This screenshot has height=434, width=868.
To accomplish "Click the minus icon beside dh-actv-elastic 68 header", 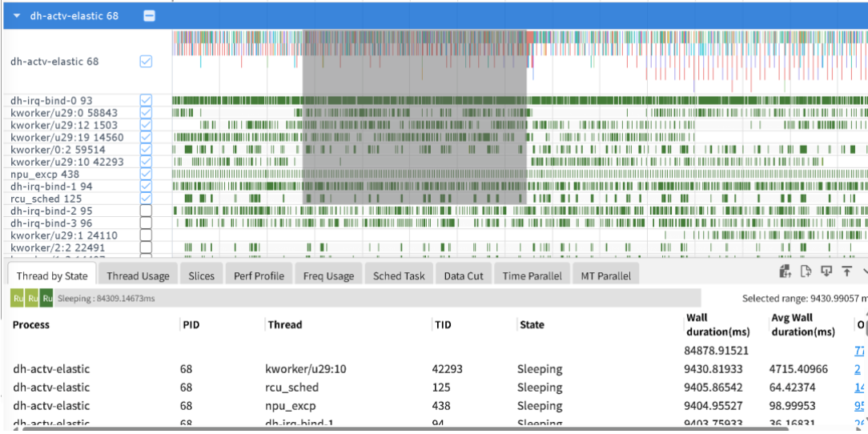I will (x=150, y=16).
